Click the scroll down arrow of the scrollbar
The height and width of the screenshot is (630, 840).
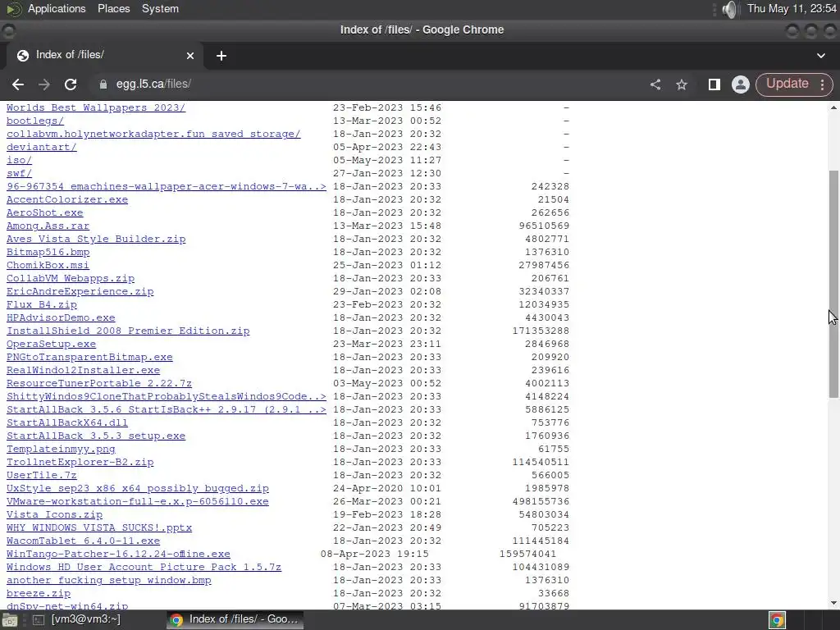pos(833,603)
